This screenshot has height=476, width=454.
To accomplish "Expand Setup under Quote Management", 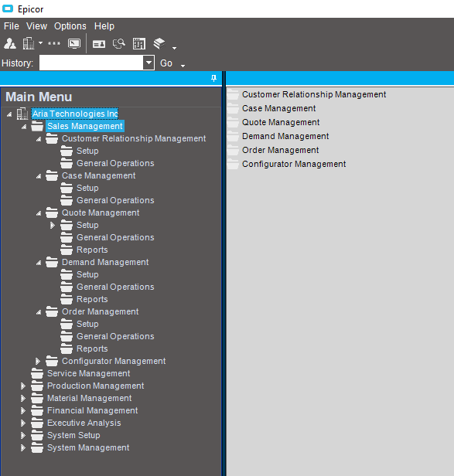I will [53, 226].
